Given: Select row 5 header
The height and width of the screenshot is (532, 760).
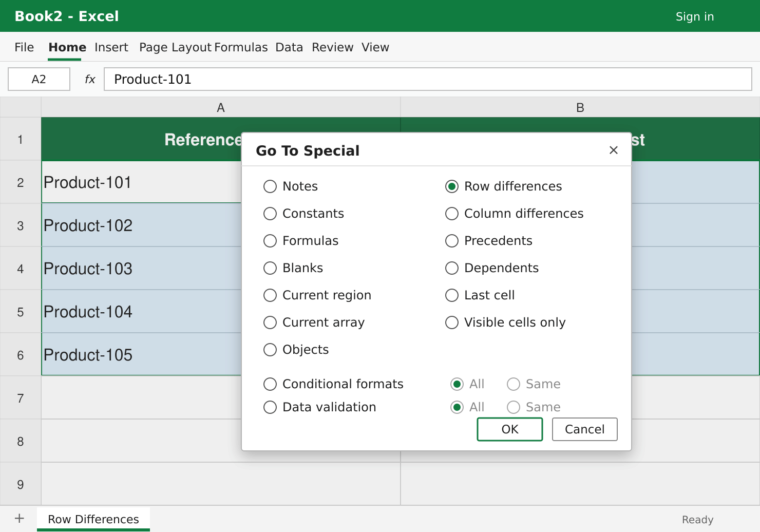Looking at the screenshot, I should point(21,312).
